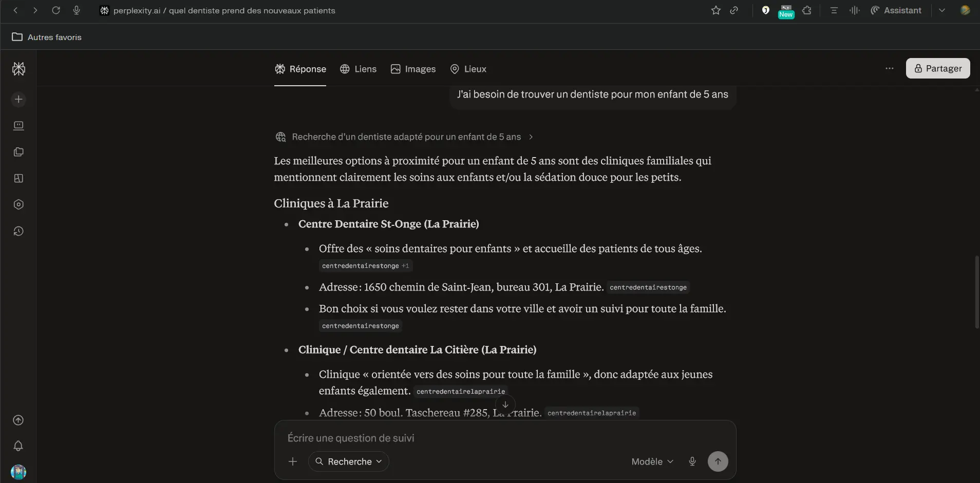This screenshot has width=980, height=483.
Task: Select Centre Dentaire St-Onge (La Prairie) title
Action: pos(389,224)
